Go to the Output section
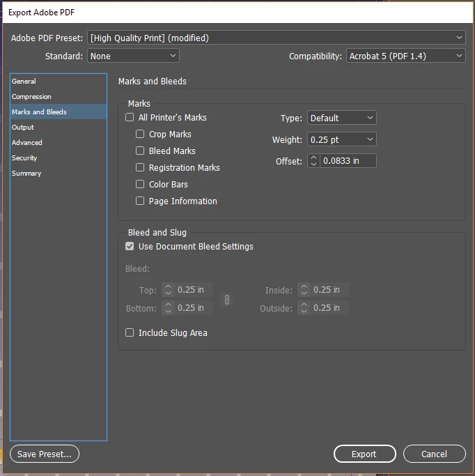 point(59,128)
